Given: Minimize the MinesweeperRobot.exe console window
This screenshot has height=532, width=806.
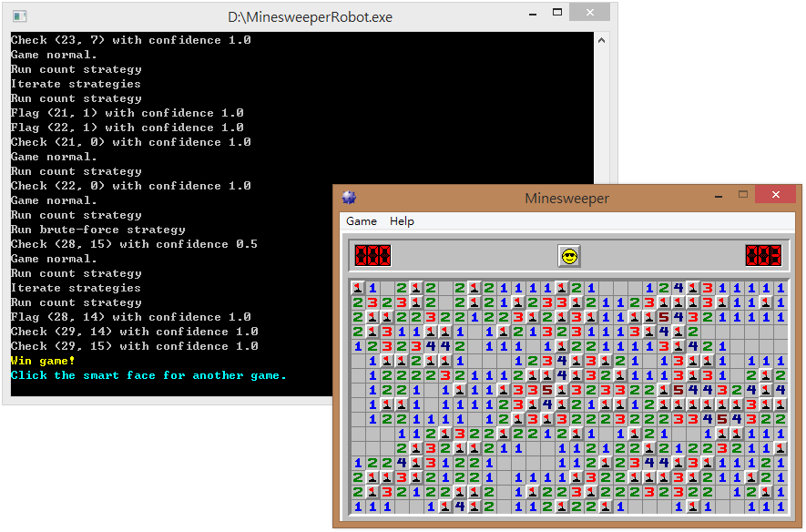Looking at the screenshot, I should [533, 14].
